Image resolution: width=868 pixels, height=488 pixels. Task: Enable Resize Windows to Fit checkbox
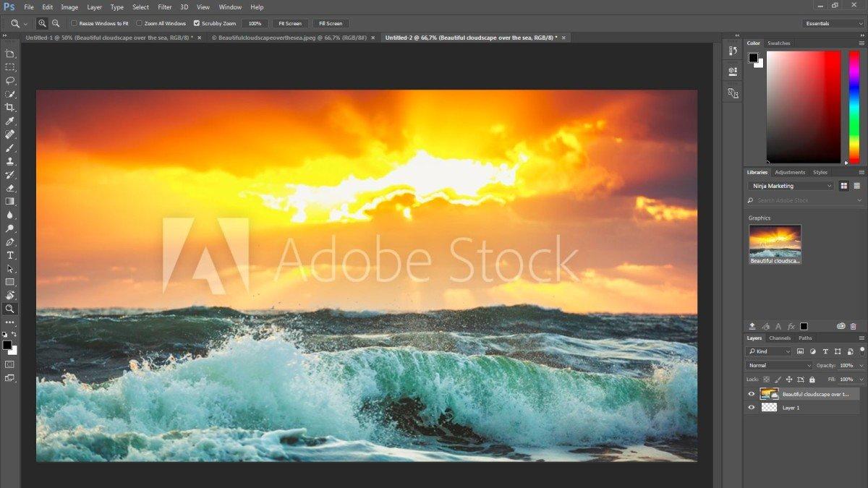pos(74,24)
